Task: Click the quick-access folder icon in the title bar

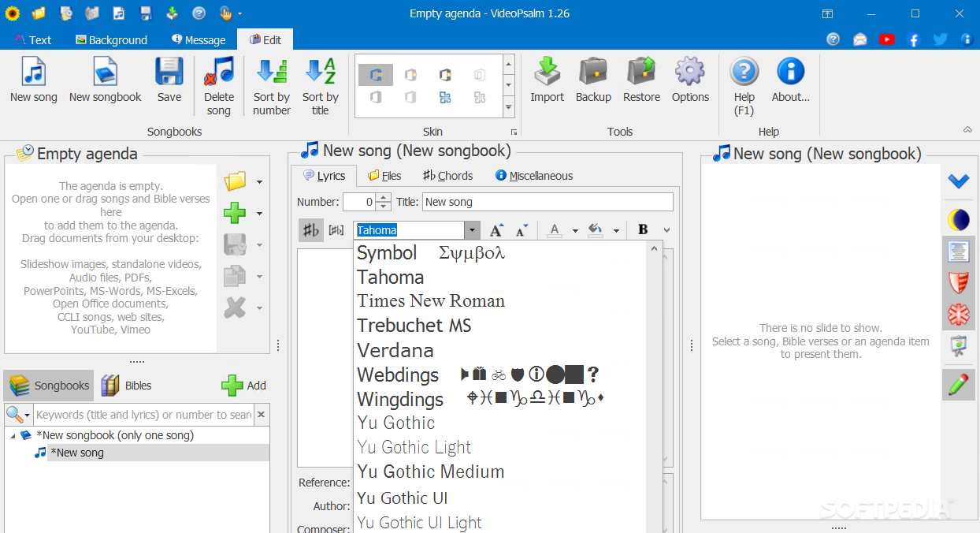Action: coord(39,13)
